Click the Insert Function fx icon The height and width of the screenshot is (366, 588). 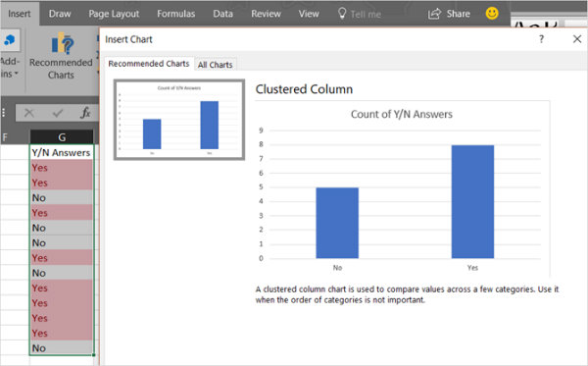(85, 113)
